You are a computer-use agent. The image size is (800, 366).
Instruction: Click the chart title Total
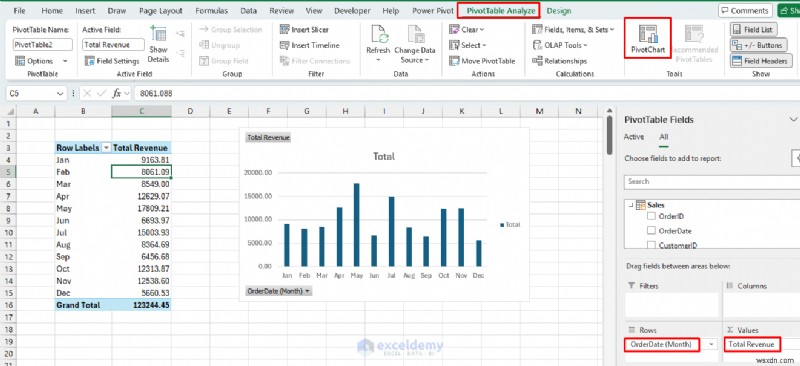(x=384, y=156)
